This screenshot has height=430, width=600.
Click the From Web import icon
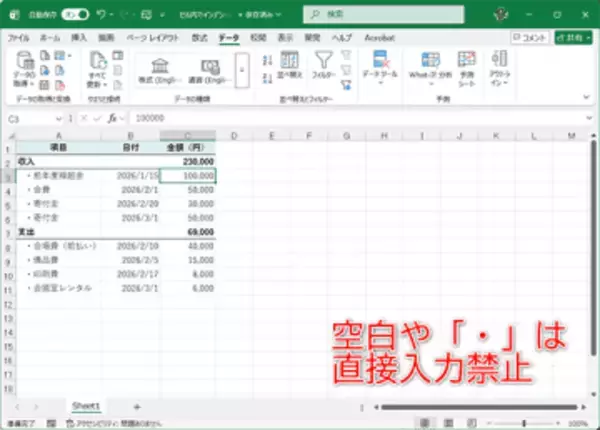point(45,70)
